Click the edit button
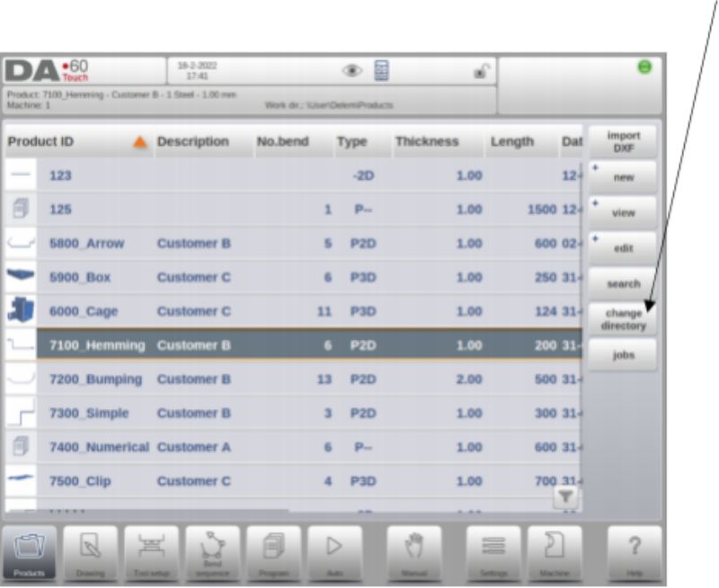The width and height of the screenshot is (719, 588). click(x=623, y=248)
